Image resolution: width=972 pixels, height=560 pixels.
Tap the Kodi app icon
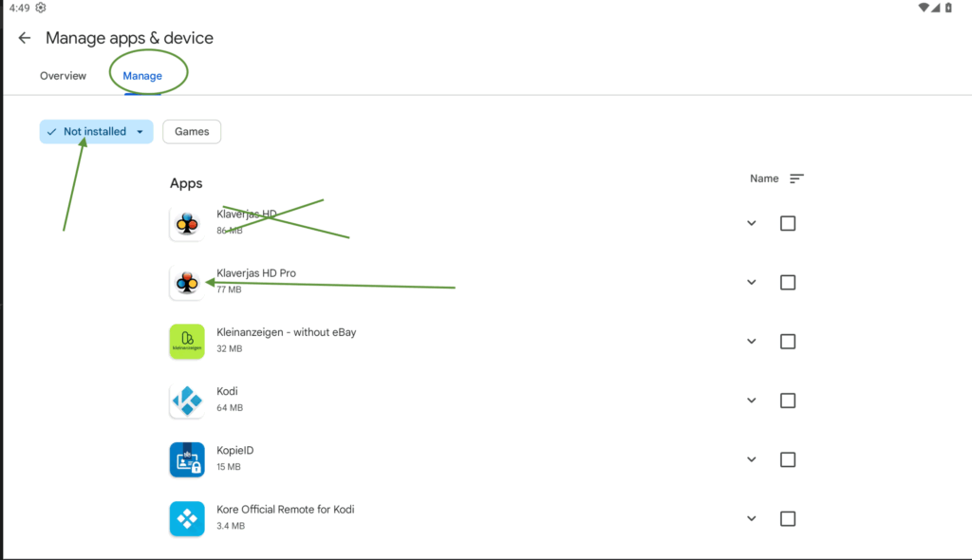187,401
